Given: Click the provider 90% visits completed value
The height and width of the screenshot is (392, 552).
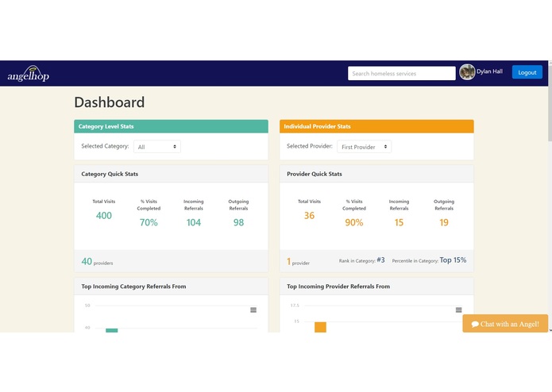Looking at the screenshot, I should tap(354, 222).
